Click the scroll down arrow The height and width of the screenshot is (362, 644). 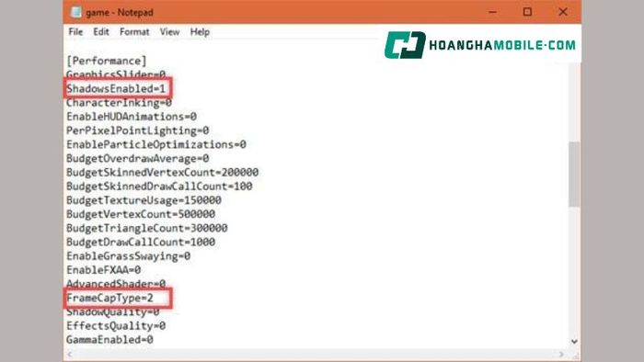click(574, 341)
